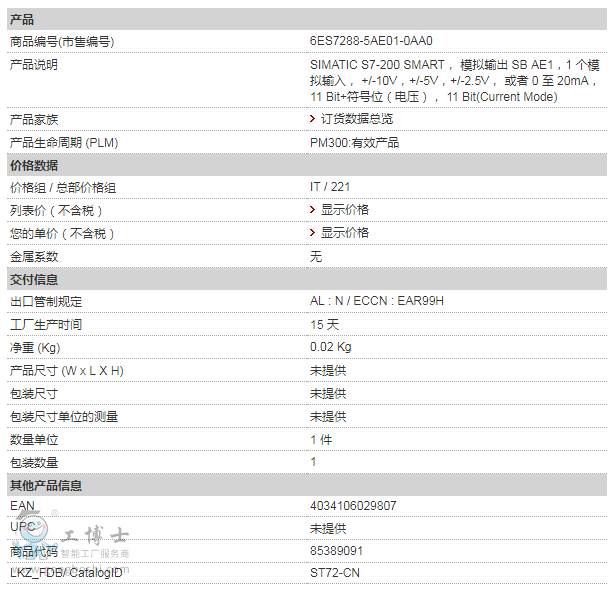Viewport: 615px width, 589px height.
Task: Click the 列表价（不含税） label
Action: 56,211
